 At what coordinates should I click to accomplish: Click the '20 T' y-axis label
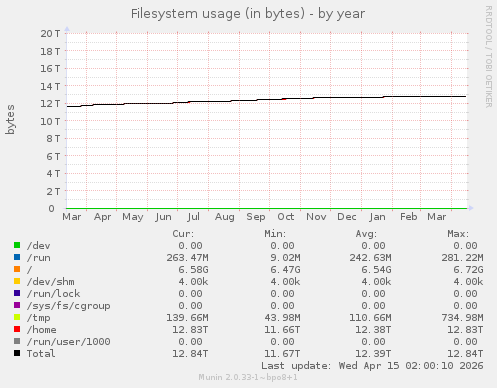click(50, 33)
